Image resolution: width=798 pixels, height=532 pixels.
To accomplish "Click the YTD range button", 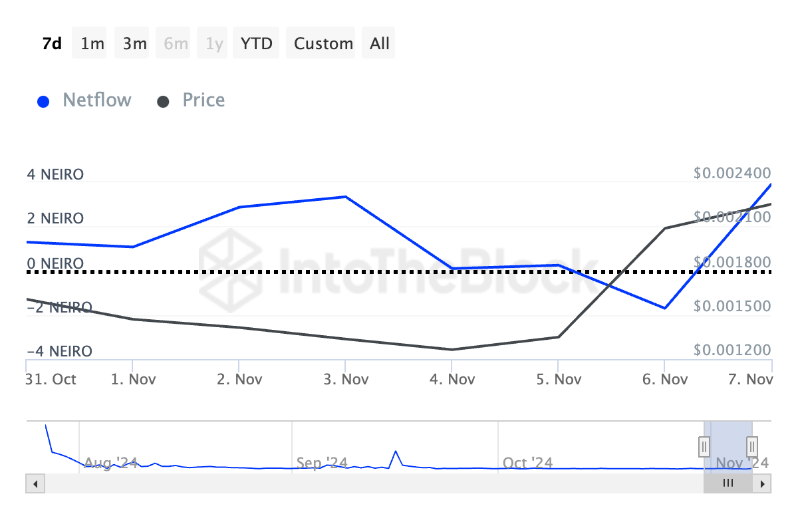I will pyautogui.click(x=256, y=44).
